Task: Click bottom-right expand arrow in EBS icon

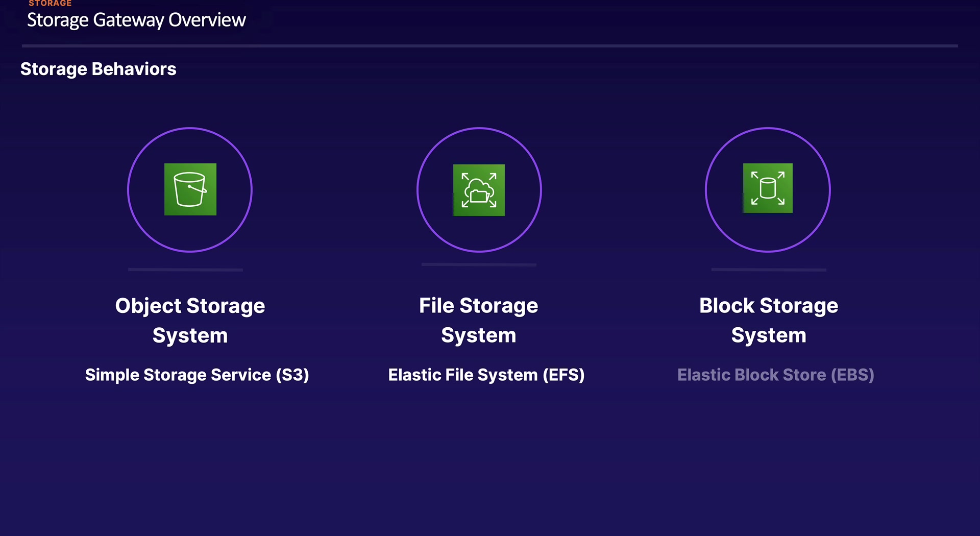Action: 781,202
